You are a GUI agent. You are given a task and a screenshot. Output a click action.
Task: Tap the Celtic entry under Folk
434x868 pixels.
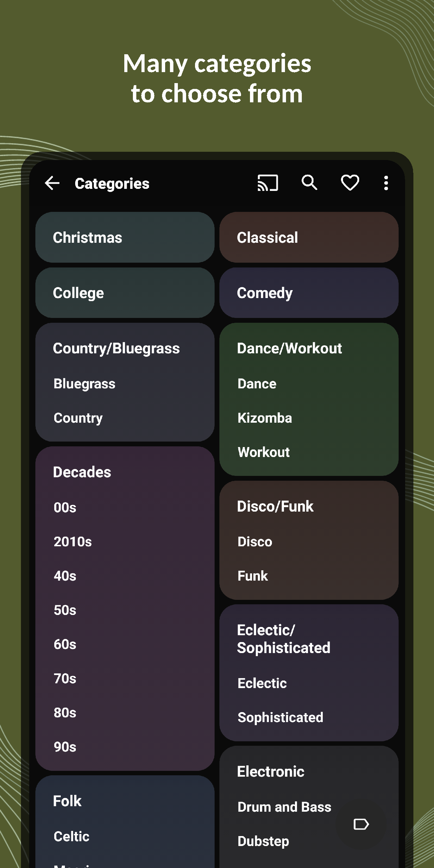(71, 836)
